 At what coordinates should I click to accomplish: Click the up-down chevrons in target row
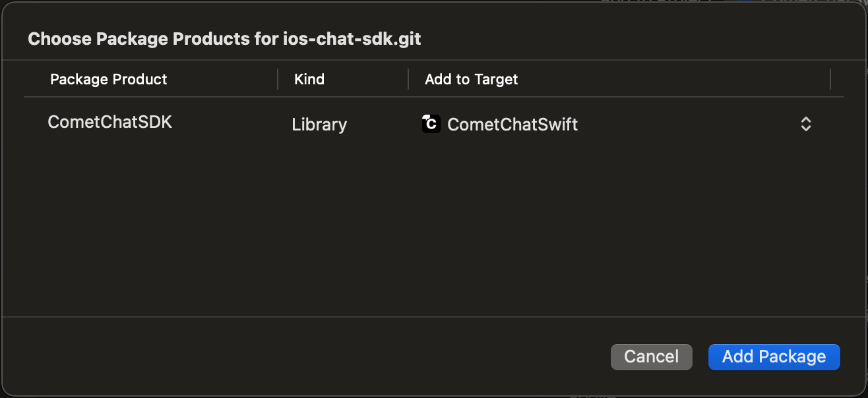[805, 124]
